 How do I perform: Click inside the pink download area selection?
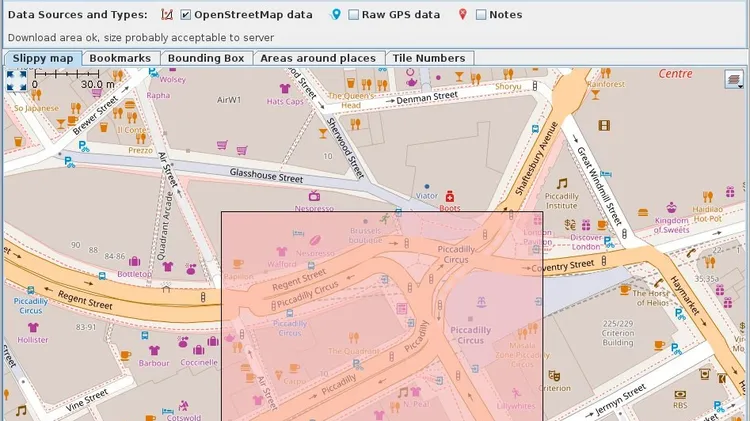tap(382, 316)
